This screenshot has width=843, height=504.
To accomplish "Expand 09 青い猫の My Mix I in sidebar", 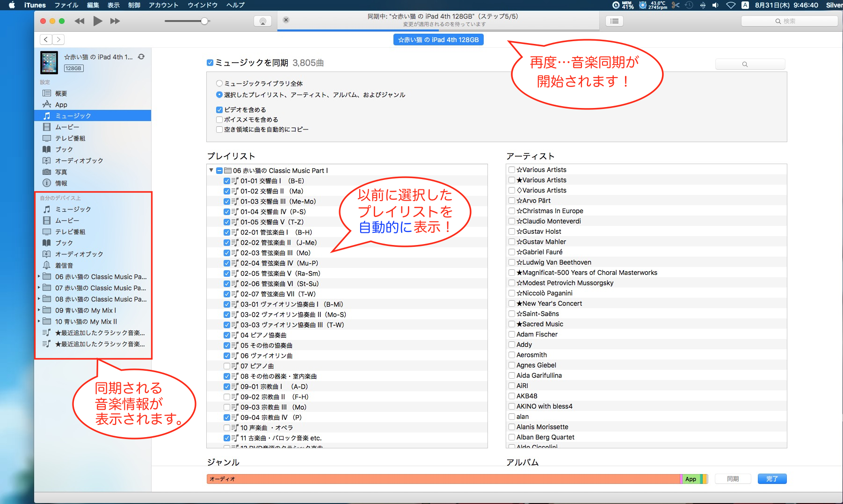I will click(x=39, y=310).
